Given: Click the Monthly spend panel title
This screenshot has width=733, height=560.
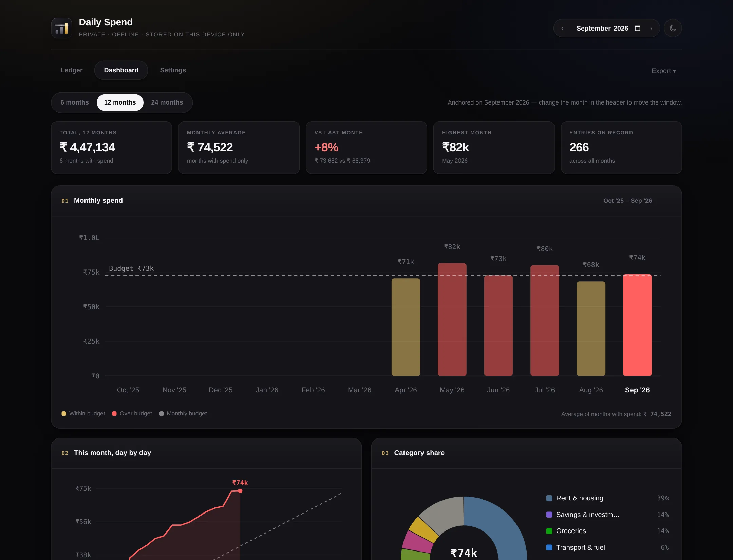Looking at the screenshot, I should pyautogui.click(x=98, y=200).
